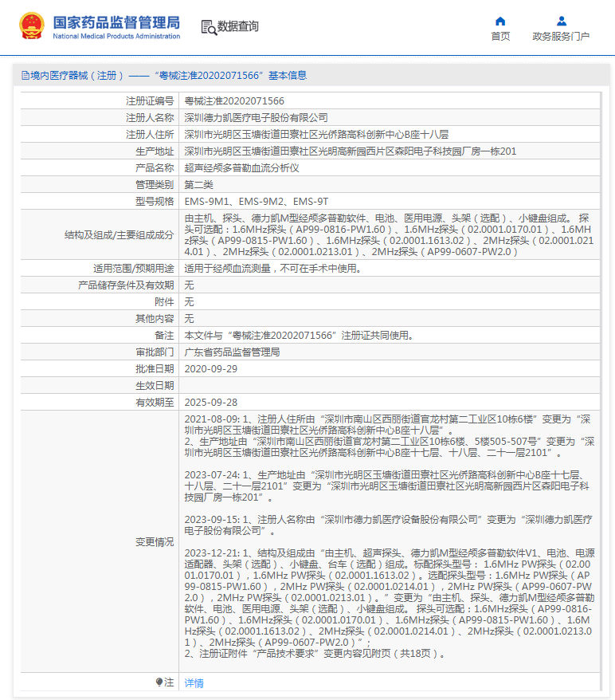Viewport: 615px width, 700px height.
Task: Select 第二类 management category value
Action: [199, 185]
